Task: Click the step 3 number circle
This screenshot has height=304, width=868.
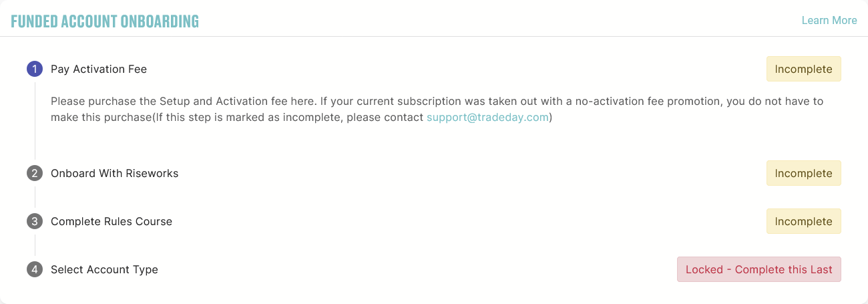Action: pos(35,221)
